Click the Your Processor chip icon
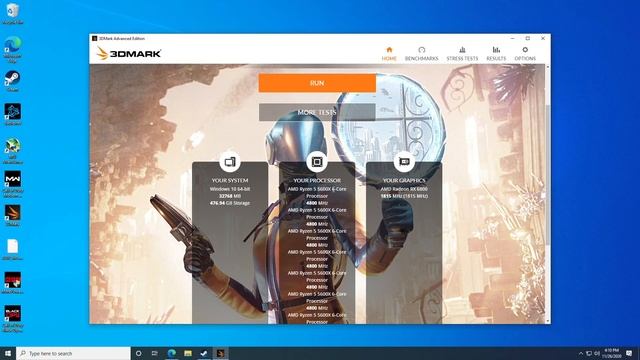640x360 pixels. [317, 162]
